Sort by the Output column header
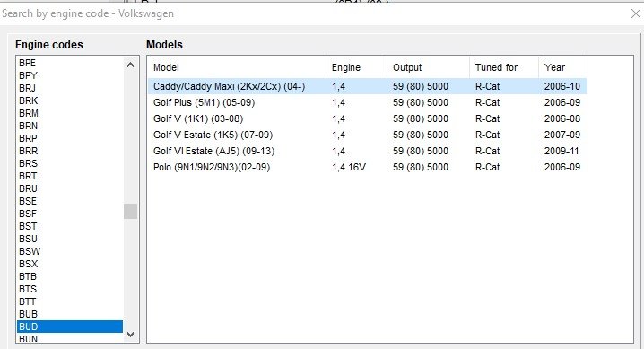Screen dimensions: 644x349 click(428, 67)
